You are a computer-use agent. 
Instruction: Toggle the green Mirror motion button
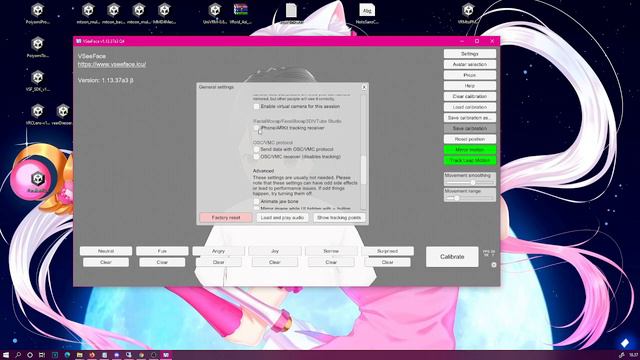(x=470, y=150)
